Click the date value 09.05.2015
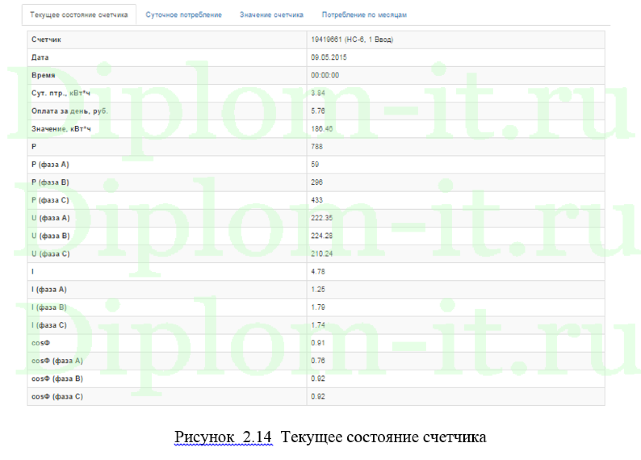 click(329, 58)
